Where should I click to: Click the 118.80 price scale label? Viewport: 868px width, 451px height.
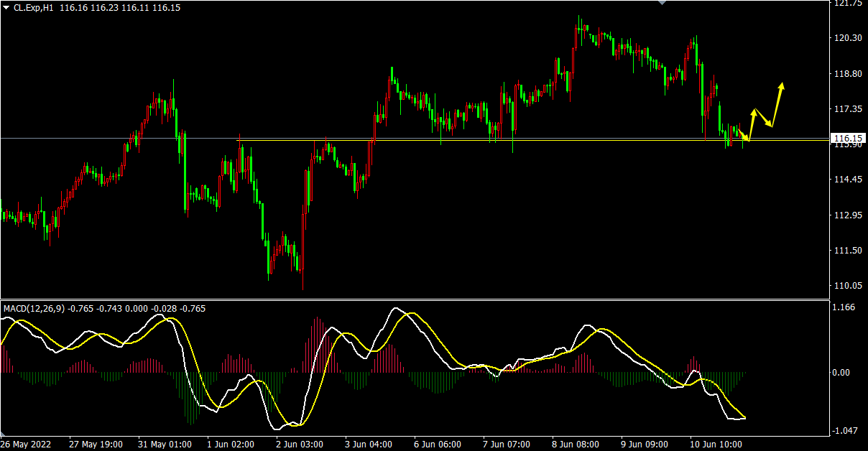coord(846,73)
